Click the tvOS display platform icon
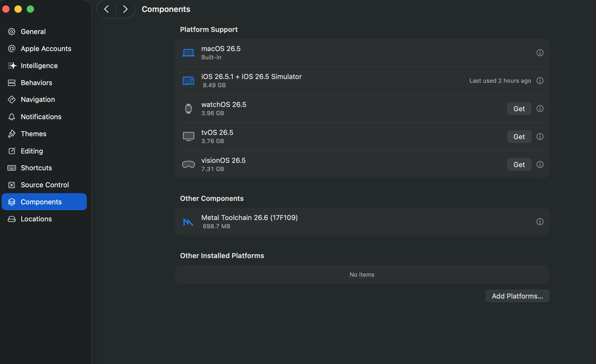This screenshot has width=596, height=364. (x=189, y=136)
